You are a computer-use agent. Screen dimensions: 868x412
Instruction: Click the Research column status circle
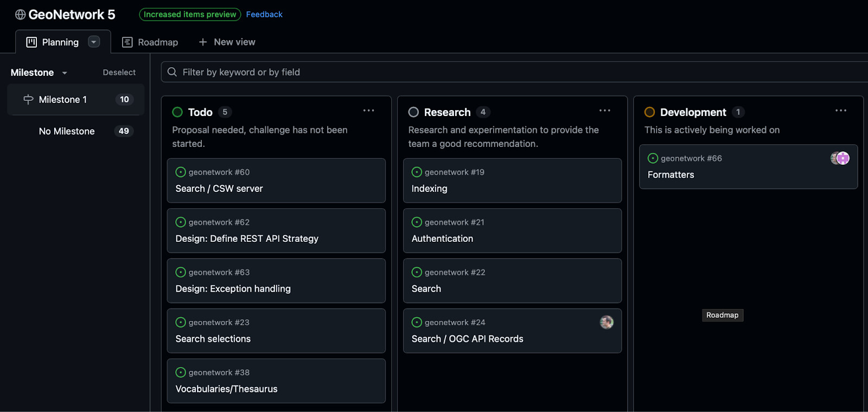tap(413, 112)
